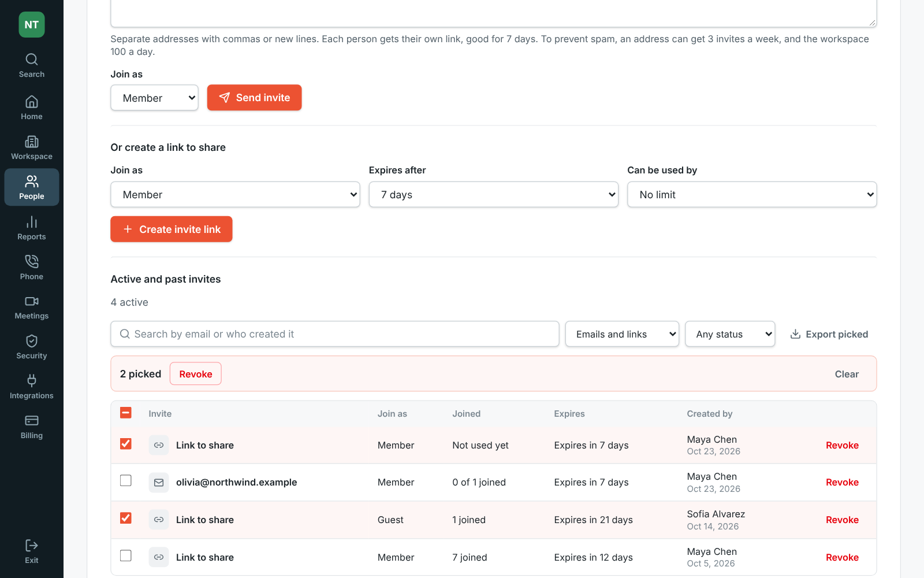Open Meetings section
The width and height of the screenshot is (924, 578).
(x=32, y=307)
